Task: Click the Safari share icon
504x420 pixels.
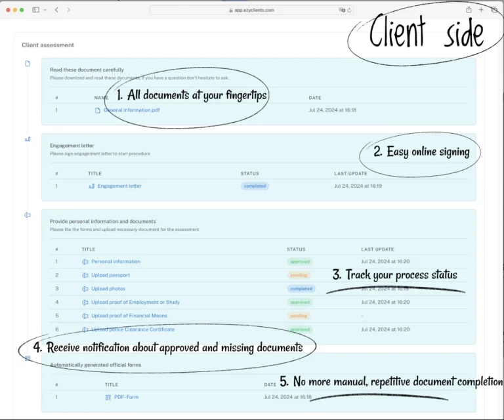Action: [469, 10]
